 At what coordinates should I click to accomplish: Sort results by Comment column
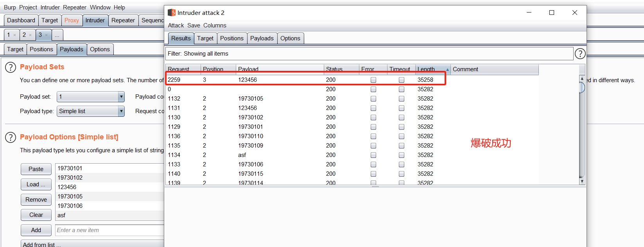point(495,69)
